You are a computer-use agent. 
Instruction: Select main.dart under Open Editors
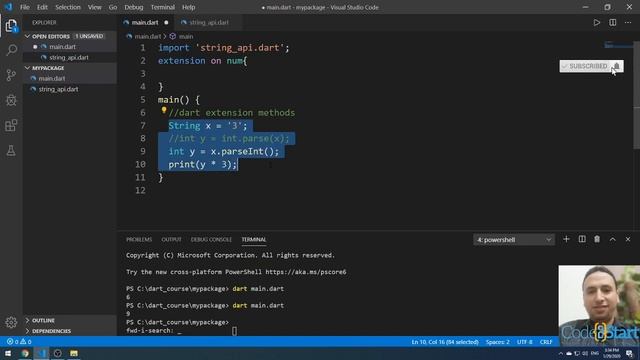click(69, 47)
